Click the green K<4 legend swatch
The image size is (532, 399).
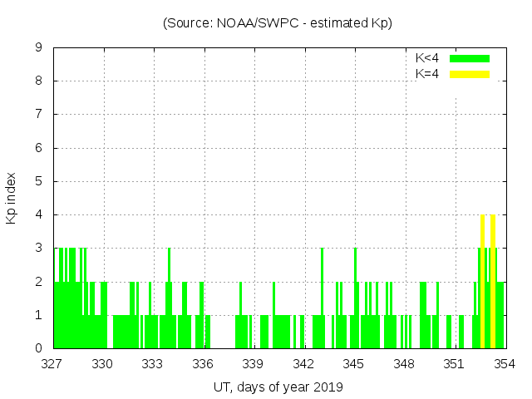470,58
